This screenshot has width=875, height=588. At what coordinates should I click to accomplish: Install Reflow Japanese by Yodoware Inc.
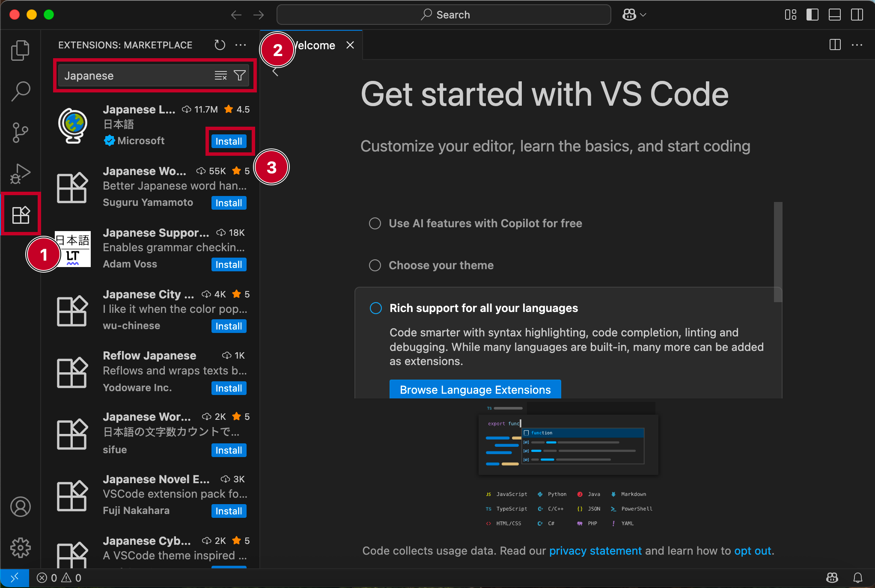click(x=229, y=388)
